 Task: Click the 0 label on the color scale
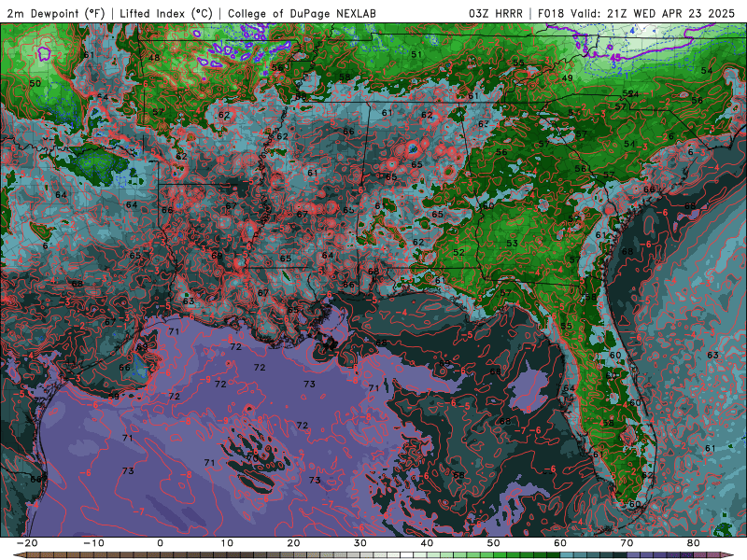(x=160, y=543)
